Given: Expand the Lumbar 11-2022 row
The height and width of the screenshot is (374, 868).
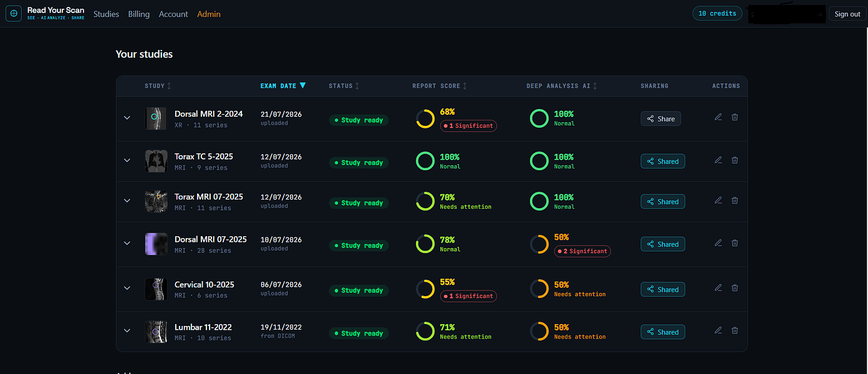Looking at the screenshot, I should coord(127,331).
